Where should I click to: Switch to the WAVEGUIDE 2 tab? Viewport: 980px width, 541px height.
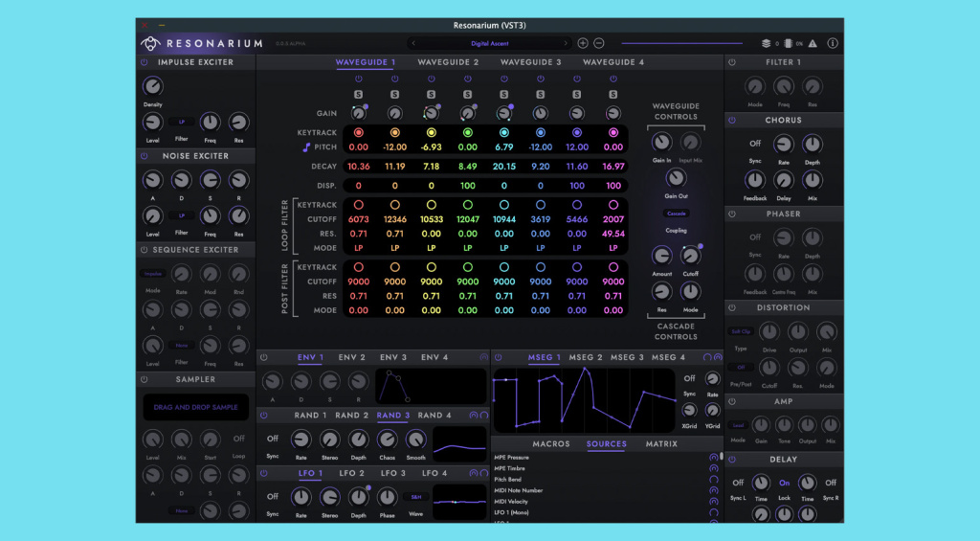pos(448,62)
